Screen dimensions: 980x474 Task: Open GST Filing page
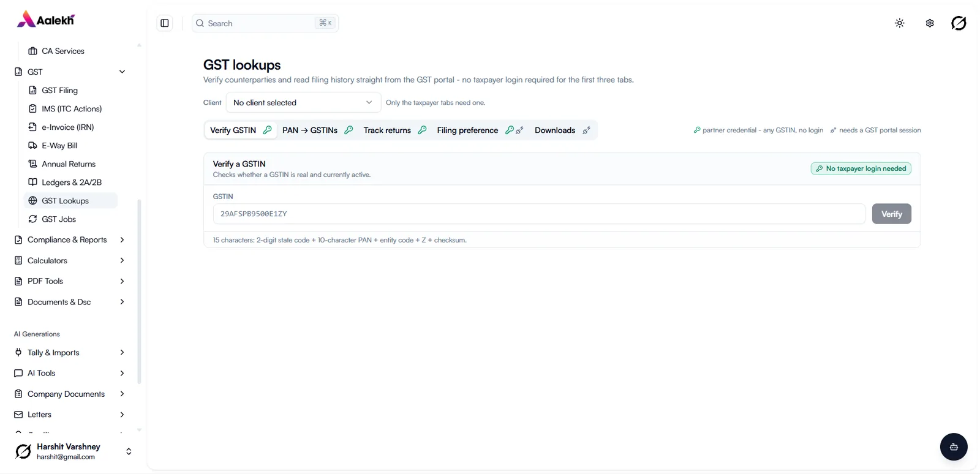[x=70, y=90]
